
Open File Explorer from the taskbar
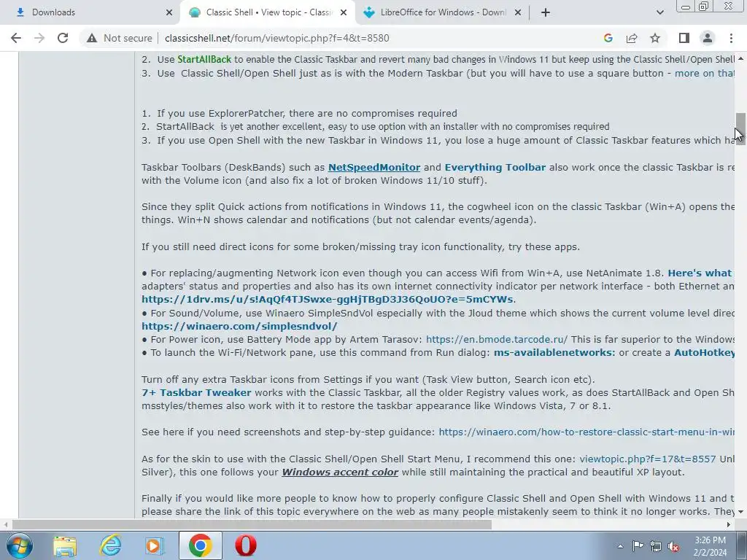click(65, 545)
